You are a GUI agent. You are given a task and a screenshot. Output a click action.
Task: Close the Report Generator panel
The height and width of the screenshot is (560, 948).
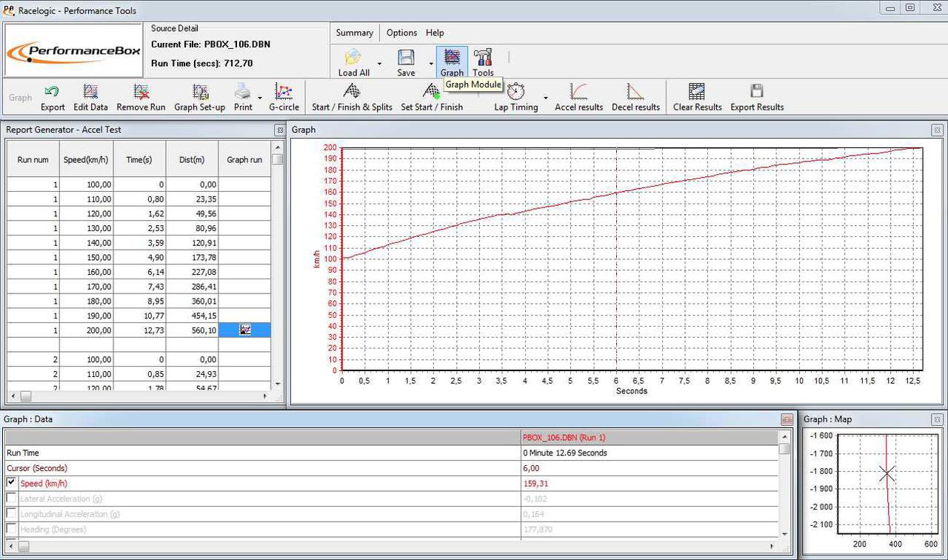pyautogui.click(x=280, y=130)
